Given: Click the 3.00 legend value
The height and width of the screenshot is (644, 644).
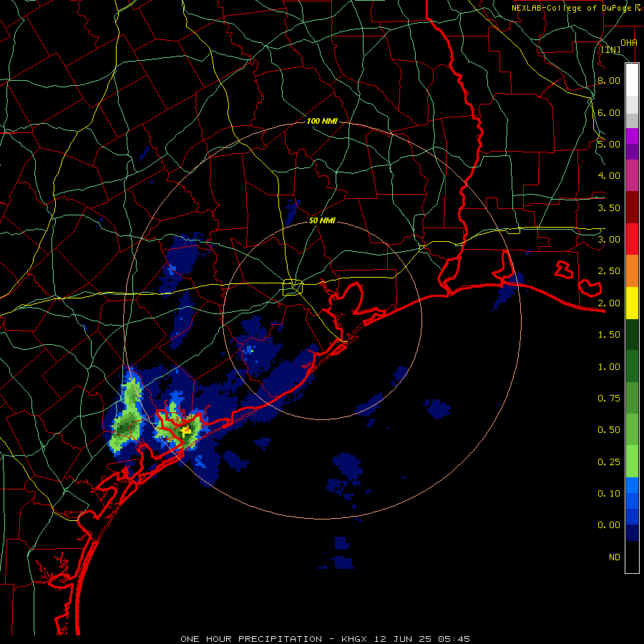Looking at the screenshot, I should click(x=609, y=240).
